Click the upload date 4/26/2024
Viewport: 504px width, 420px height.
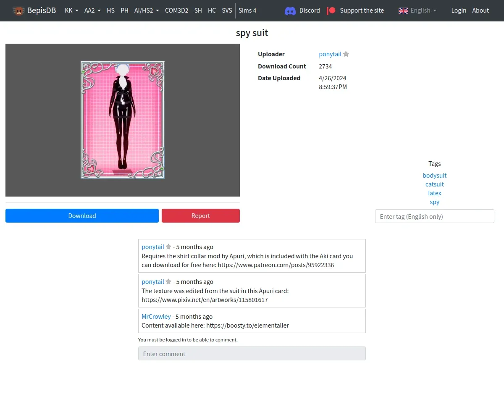333,78
